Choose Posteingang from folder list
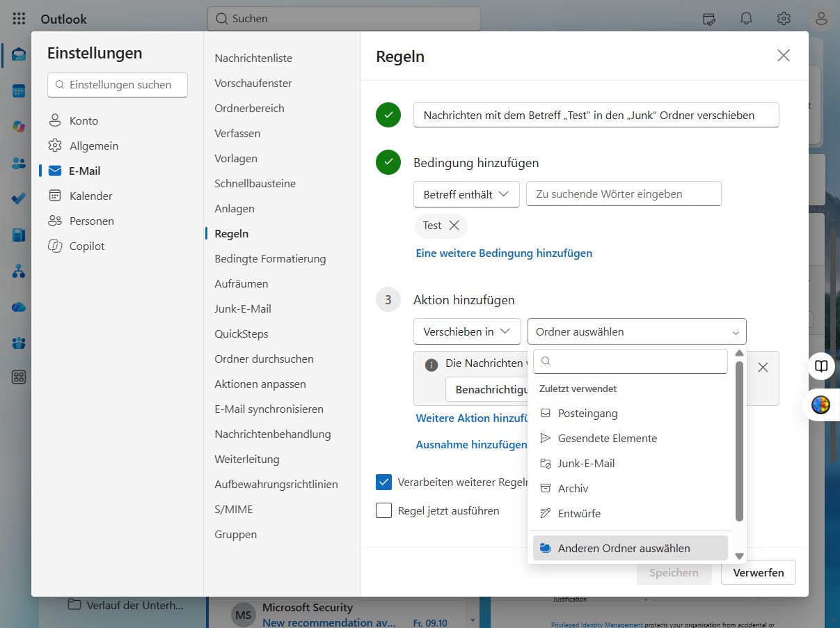The image size is (840, 628). click(x=630, y=413)
